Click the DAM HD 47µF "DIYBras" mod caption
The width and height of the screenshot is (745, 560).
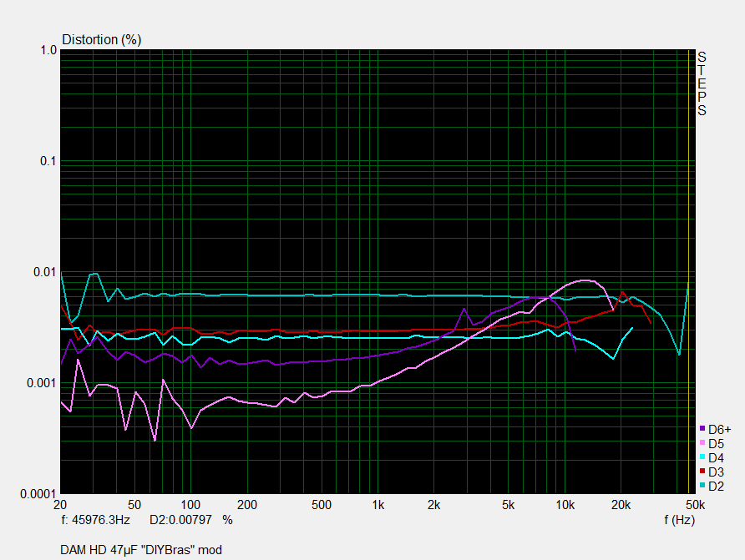(141, 550)
